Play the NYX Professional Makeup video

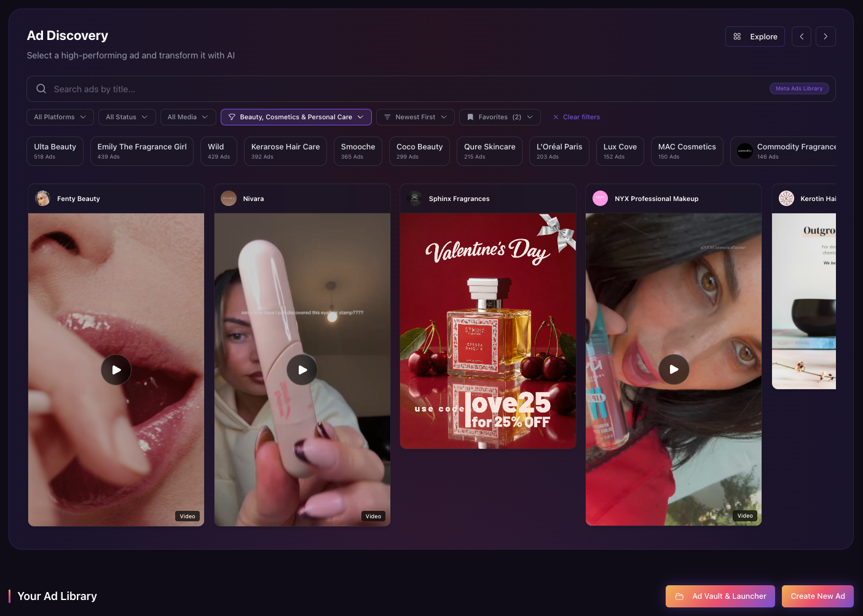[x=674, y=369]
